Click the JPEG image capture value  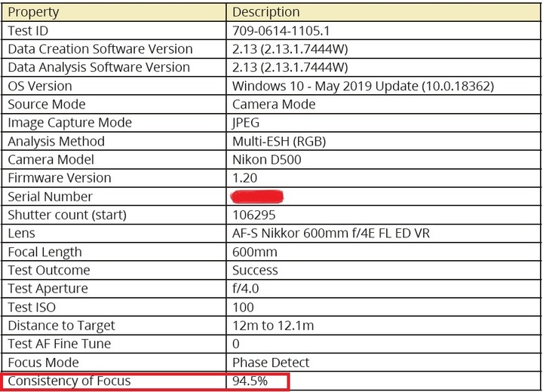246,123
